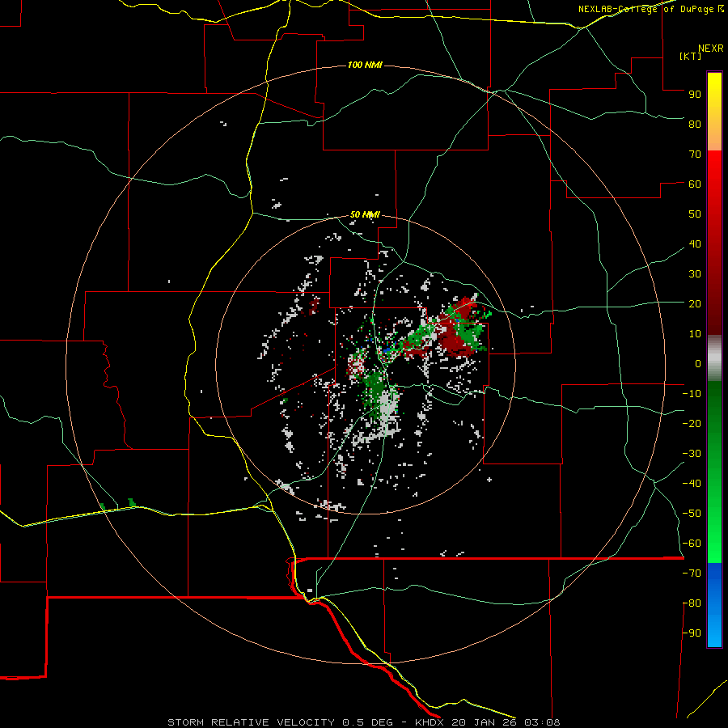This screenshot has width=728, height=728.
Task: Click the 50 knot scale label
Action: pos(695,214)
